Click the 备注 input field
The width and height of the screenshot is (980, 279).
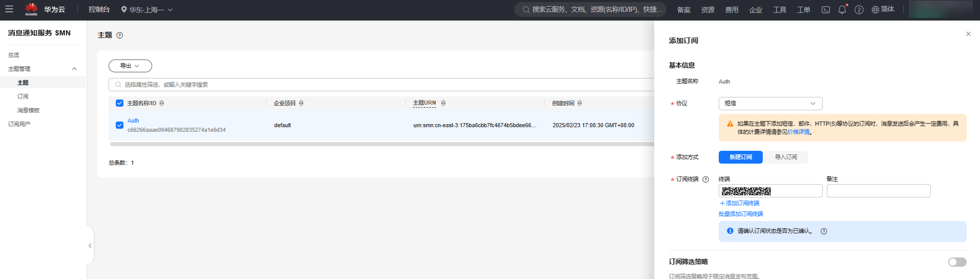point(879,191)
